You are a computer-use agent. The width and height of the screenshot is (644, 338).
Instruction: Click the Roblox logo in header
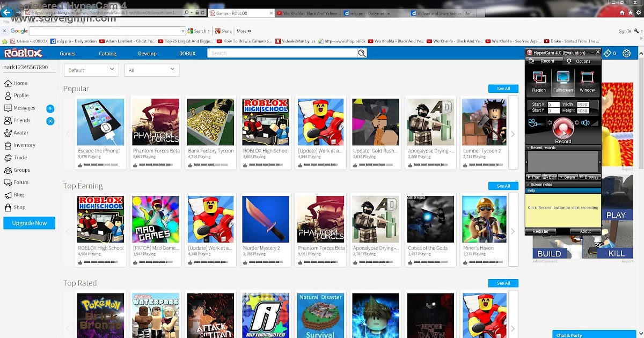23,53
